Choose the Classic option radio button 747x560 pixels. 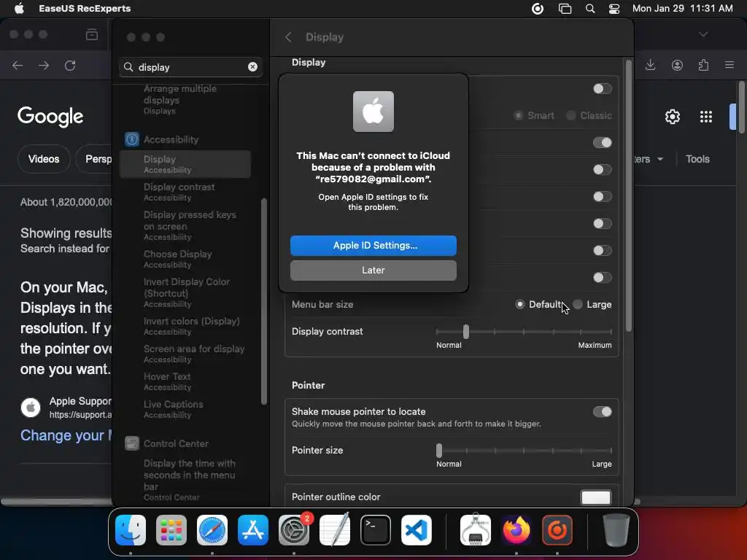click(x=570, y=115)
